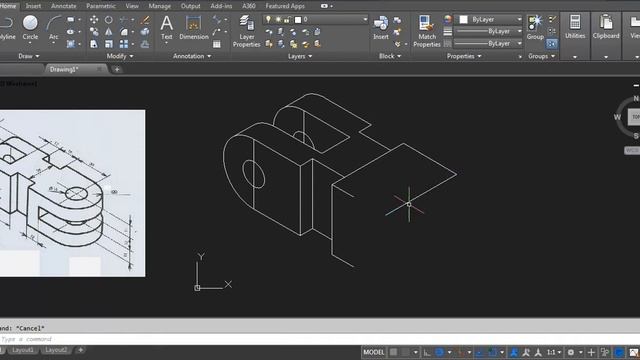Click the Insert block tool
The width and height of the screenshot is (640, 360).
[381, 27]
